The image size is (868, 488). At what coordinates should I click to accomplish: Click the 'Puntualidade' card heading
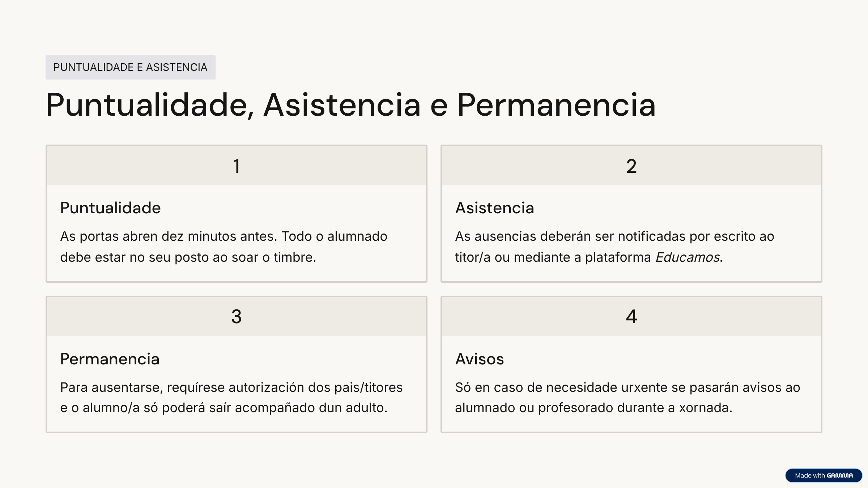[110, 208]
